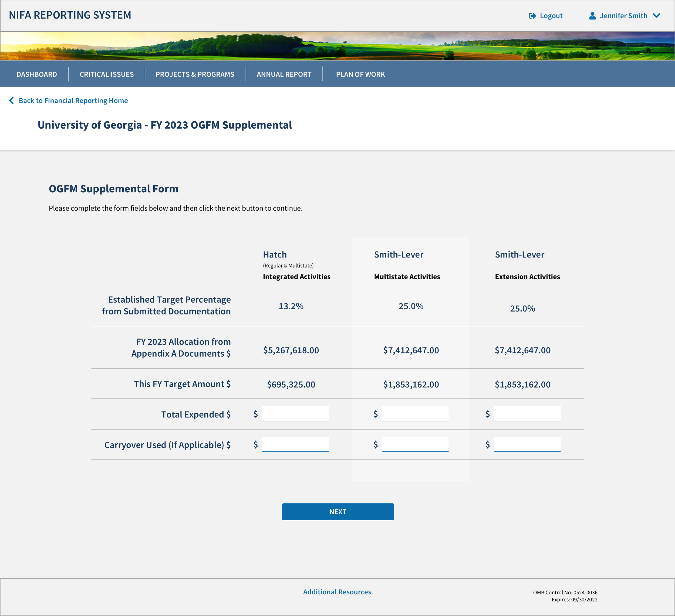Click Extension Activities Carryover Used field

[x=527, y=444]
